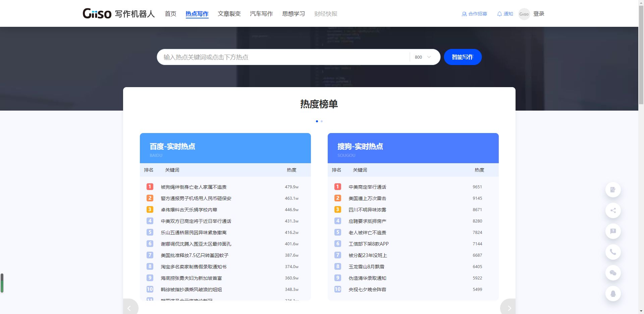This screenshot has height=314, width=644.
Task: Click the phone contact icon
Action: pyautogui.click(x=613, y=252)
